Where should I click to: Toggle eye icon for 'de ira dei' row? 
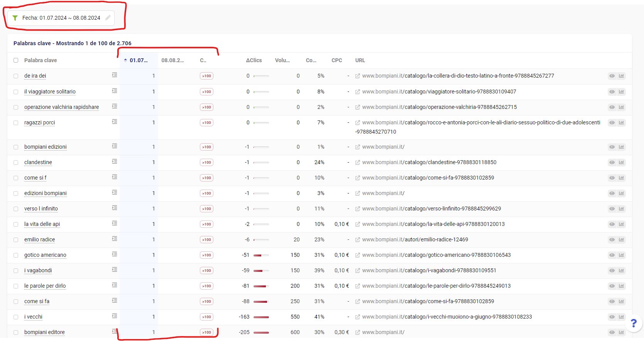[612, 76]
